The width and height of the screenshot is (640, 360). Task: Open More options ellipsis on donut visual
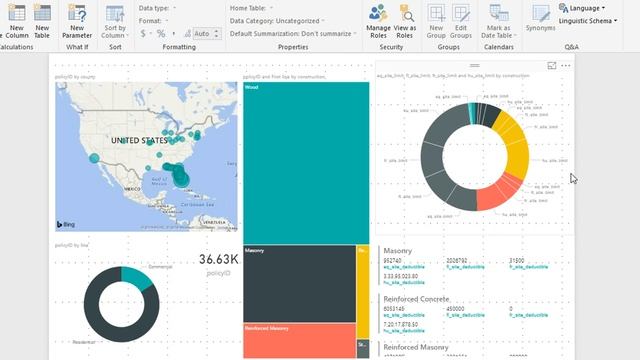point(566,66)
